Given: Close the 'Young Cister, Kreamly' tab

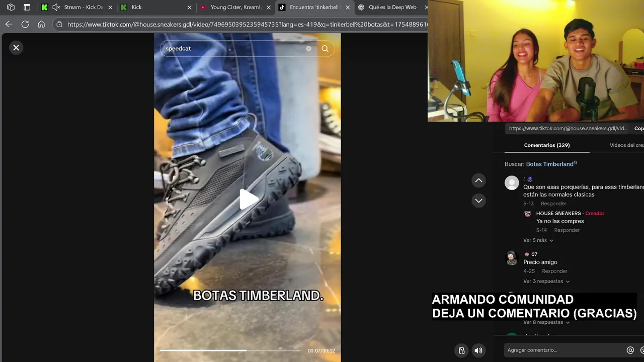Looking at the screenshot, I should [268, 8].
